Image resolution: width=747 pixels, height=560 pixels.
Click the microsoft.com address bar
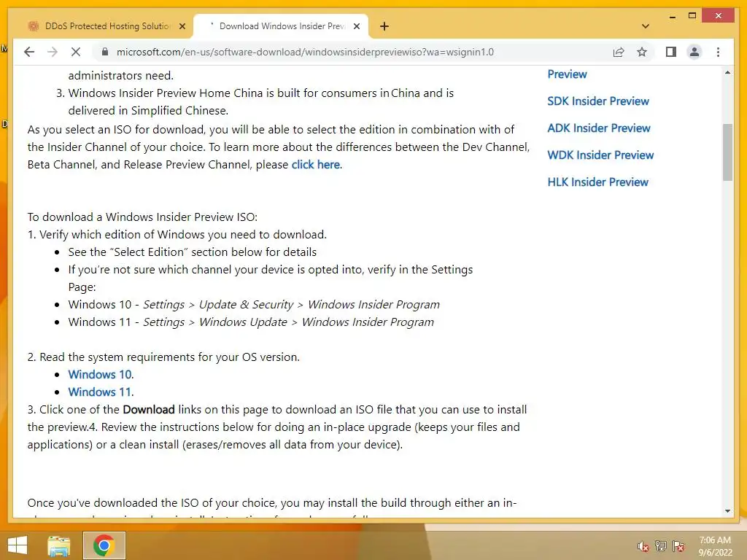[305, 52]
